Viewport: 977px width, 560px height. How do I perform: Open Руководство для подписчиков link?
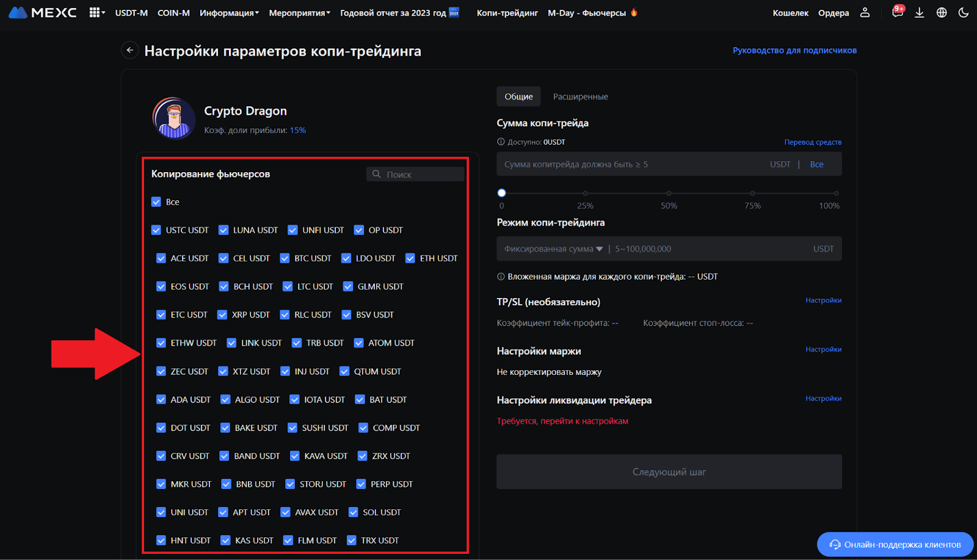tap(794, 50)
